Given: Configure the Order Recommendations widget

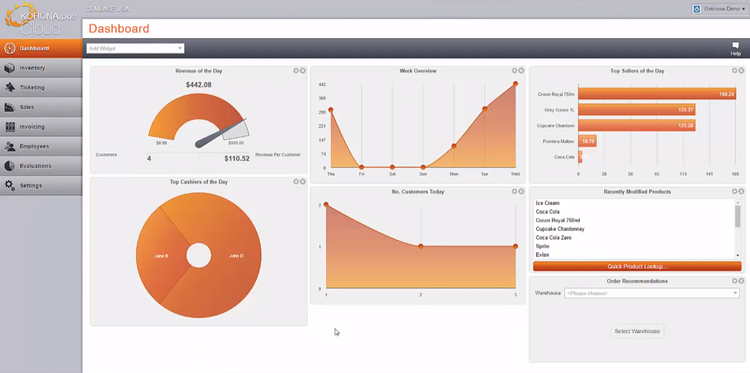Looking at the screenshot, I should click(735, 281).
